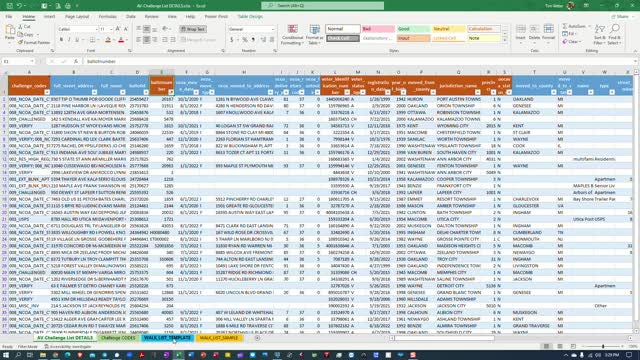Click the Align Right icon
Screen dimensions: 640x360
click(155, 40)
